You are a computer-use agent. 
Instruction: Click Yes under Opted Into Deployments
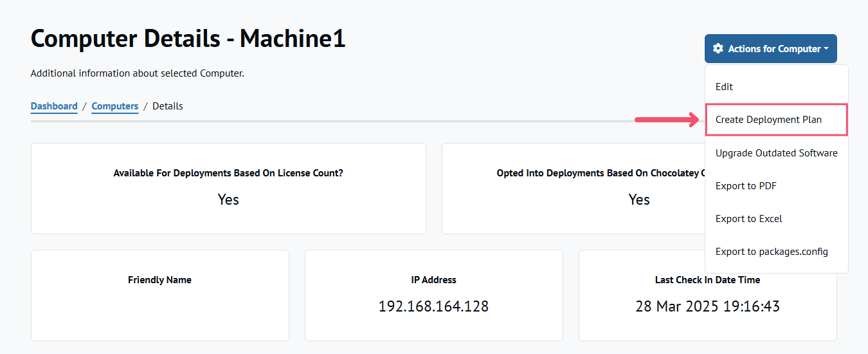639,200
